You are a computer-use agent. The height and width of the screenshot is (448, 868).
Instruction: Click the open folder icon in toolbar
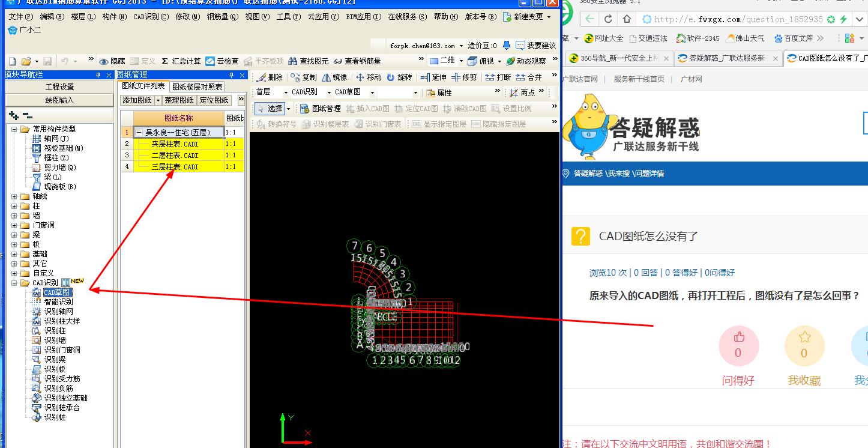coord(26,61)
